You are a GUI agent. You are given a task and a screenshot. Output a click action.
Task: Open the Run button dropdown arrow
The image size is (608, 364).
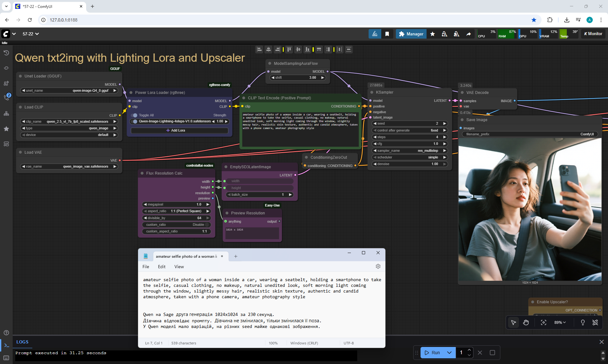[x=449, y=353]
